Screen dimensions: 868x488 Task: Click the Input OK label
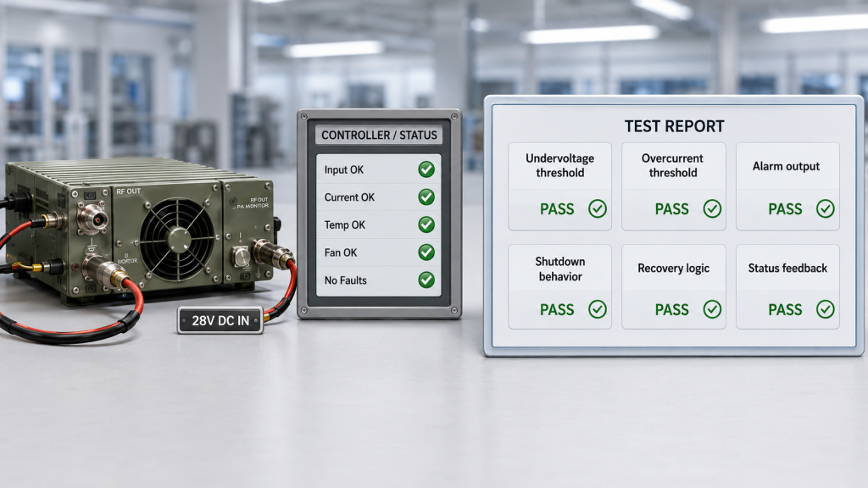(x=344, y=169)
